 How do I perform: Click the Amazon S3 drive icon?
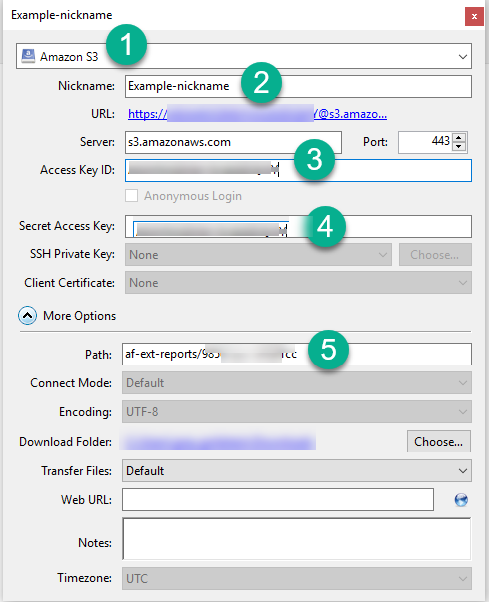tap(28, 56)
